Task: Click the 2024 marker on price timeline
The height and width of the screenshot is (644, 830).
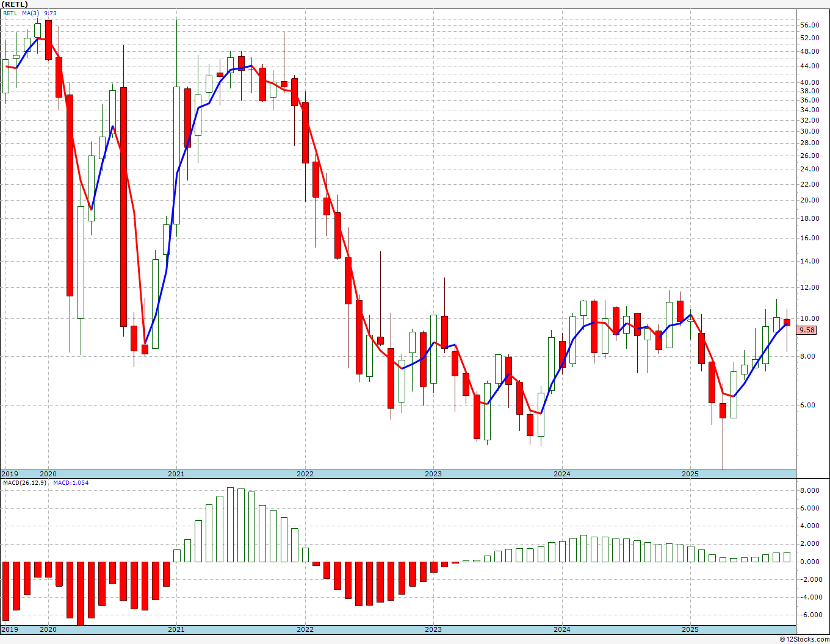Action: (561, 474)
